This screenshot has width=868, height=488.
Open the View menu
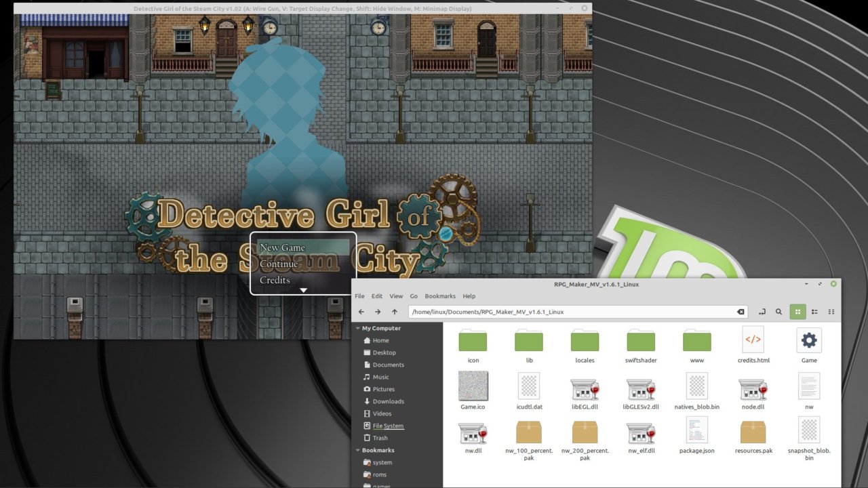pos(396,296)
